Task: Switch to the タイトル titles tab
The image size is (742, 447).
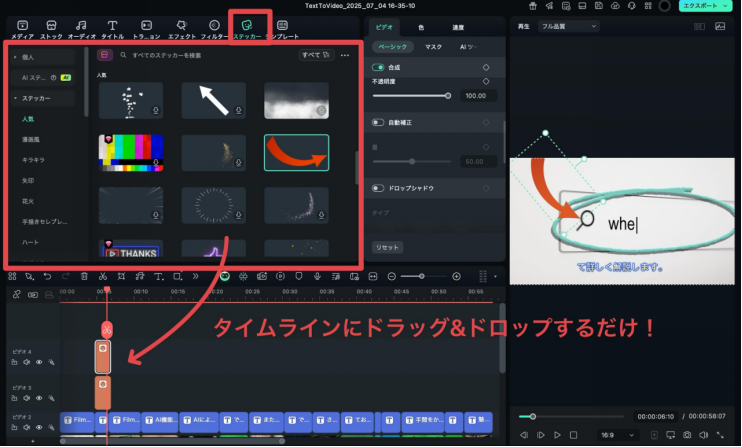Action: click(x=112, y=29)
